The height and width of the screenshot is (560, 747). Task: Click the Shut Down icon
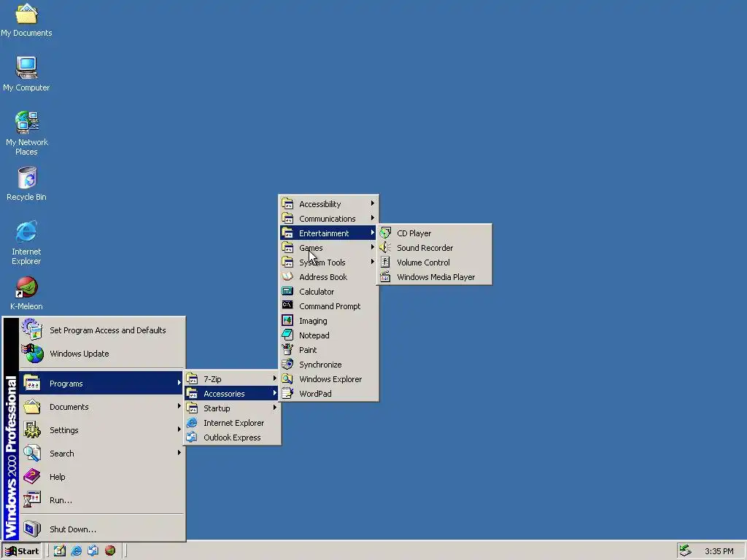click(32, 529)
